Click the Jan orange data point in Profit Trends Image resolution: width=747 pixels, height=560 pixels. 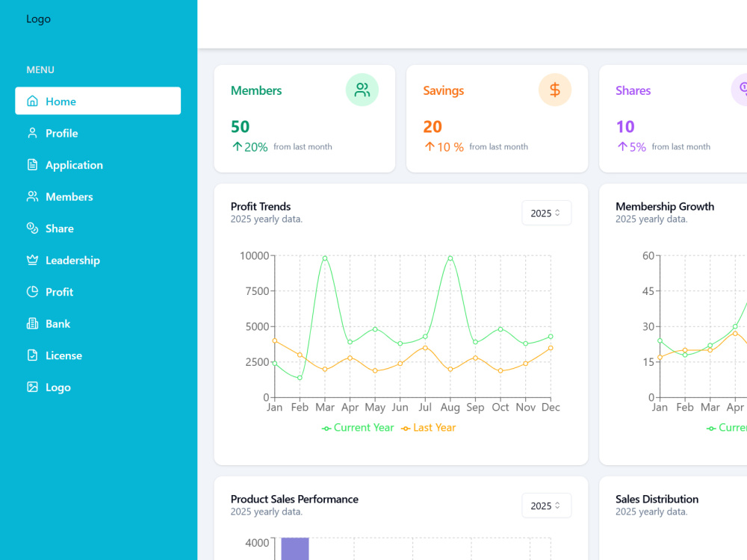click(x=274, y=340)
